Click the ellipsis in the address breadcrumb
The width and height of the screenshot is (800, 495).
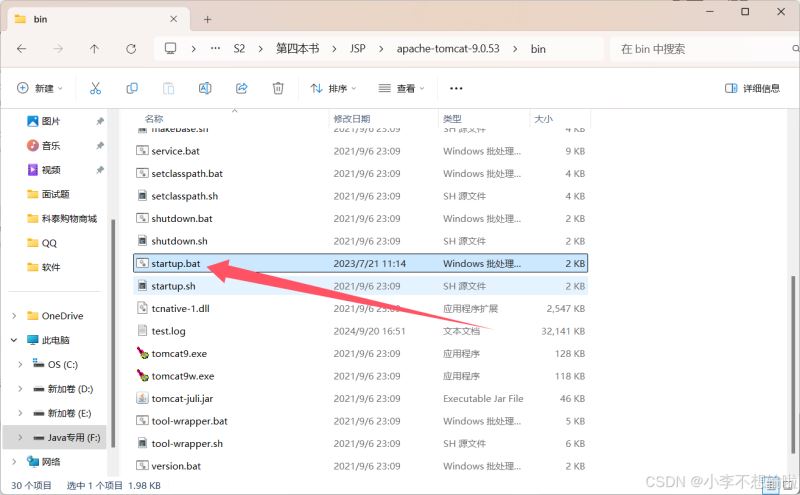[216, 48]
